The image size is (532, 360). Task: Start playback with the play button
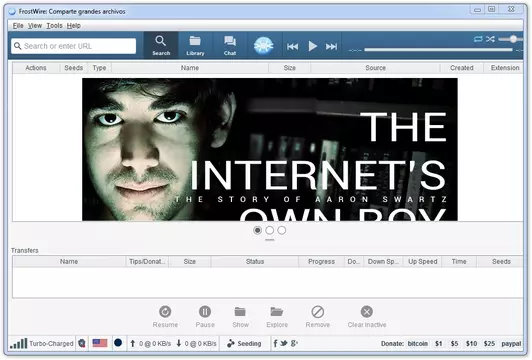point(312,46)
